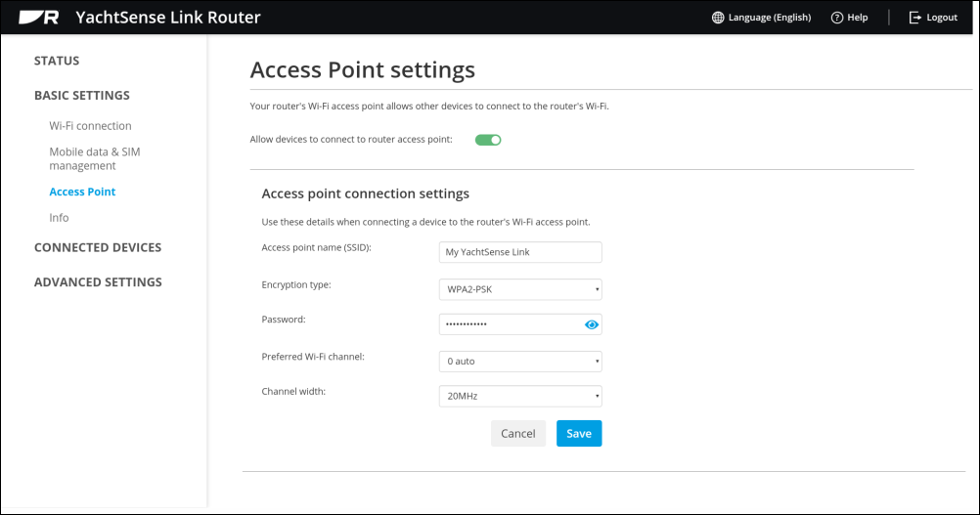Image resolution: width=980 pixels, height=515 pixels.
Task: Open the Encryption type dropdown
Action: 520,289
